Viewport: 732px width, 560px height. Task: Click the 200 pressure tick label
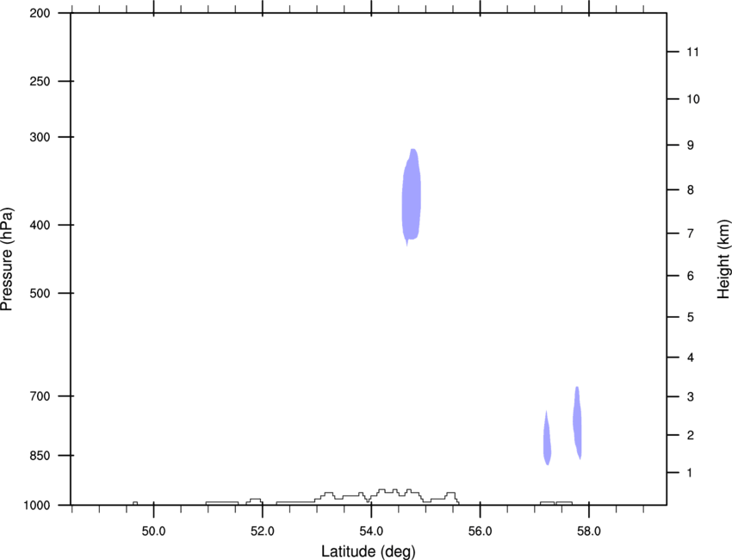pos(40,13)
